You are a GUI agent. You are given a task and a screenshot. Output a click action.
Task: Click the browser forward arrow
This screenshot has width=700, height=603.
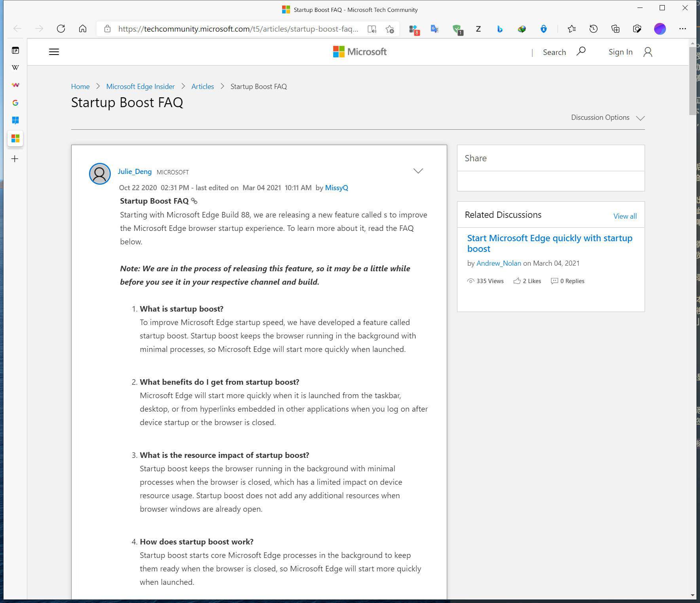pos(39,29)
